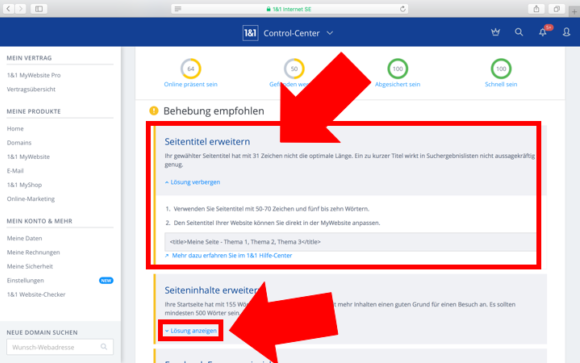This screenshot has width=580, height=363.
Task: Expand the Control-Center dropdown chevron
Action: click(x=330, y=33)
